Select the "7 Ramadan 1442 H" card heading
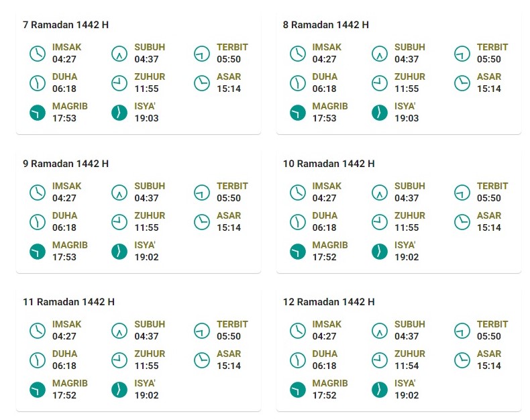 (66, 25)
